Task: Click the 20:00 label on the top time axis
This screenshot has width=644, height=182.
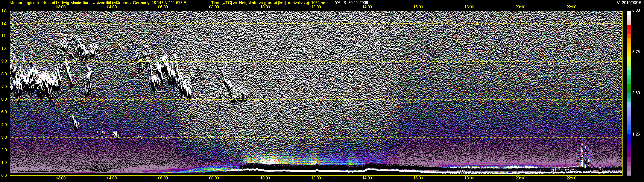Action: point(520,7)
